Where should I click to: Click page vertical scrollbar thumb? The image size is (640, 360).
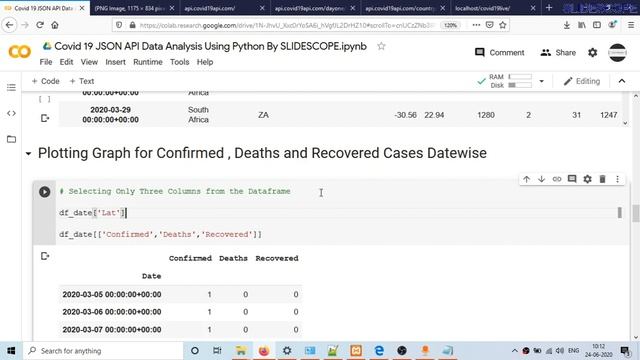click(x=636, y=213)
